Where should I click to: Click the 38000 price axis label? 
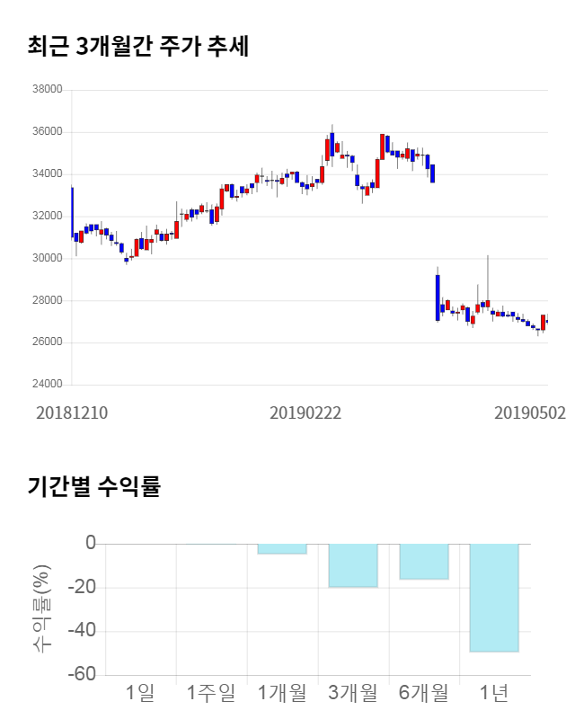[x=46, y=90]
